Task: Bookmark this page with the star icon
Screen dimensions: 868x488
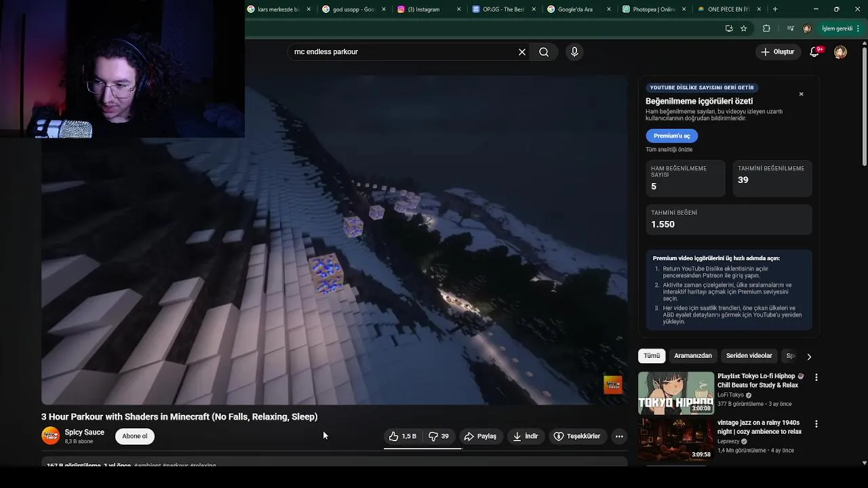Action: tap(744, 28)
